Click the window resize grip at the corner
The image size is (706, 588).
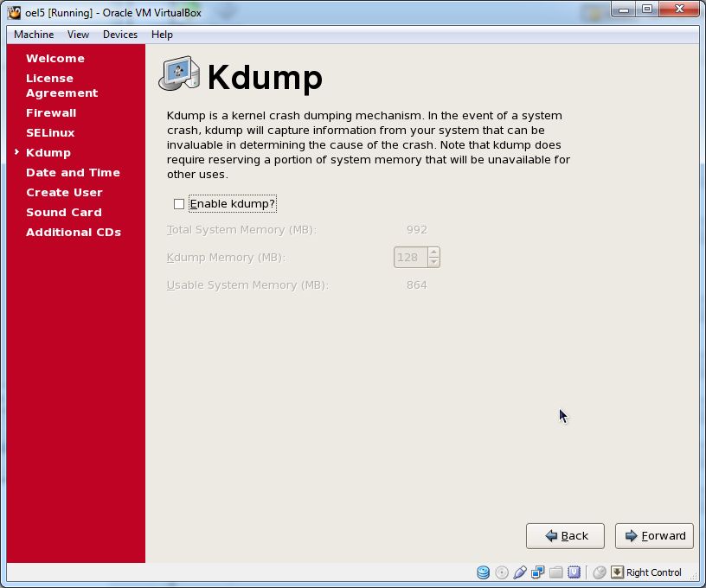pyautogui.click(x=695, y=576)
